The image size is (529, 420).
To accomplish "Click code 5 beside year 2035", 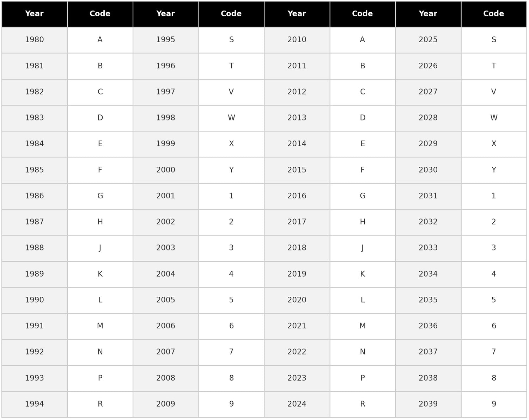I will click(x=493, y=300).
